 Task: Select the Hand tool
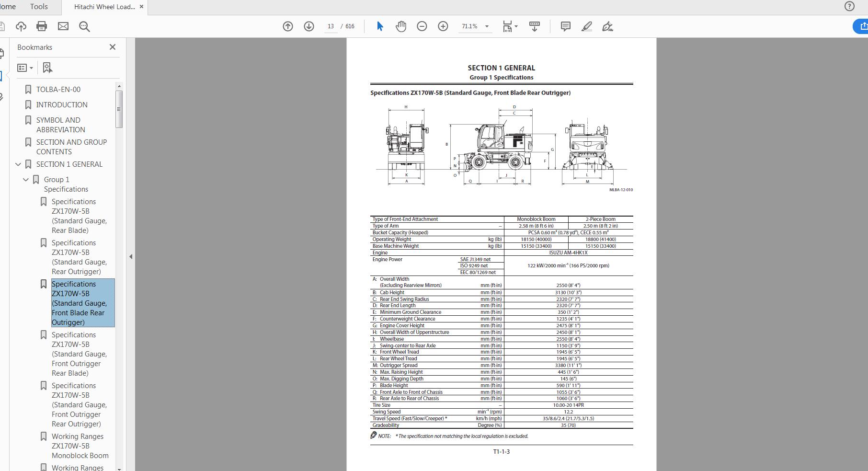pos(401,26)
